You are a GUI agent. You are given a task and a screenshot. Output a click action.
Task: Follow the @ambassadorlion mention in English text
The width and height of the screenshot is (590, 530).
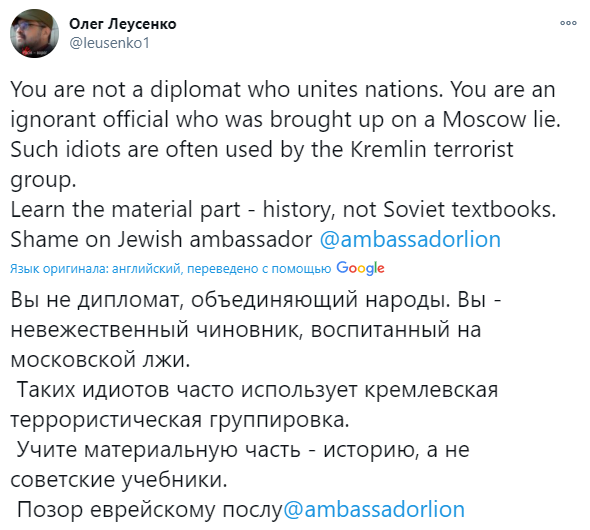410,239
